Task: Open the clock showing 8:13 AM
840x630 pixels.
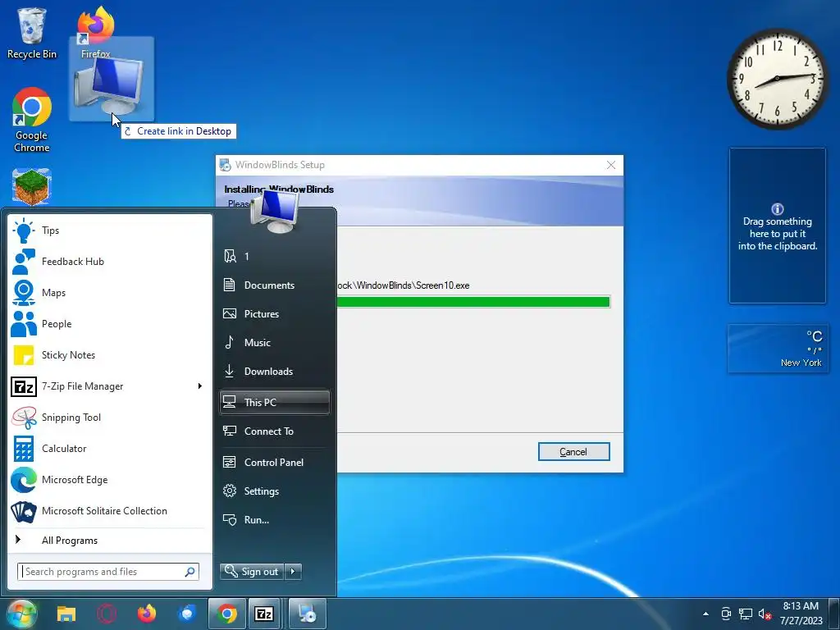Action: pyautogui.click(x=801, y=614)
